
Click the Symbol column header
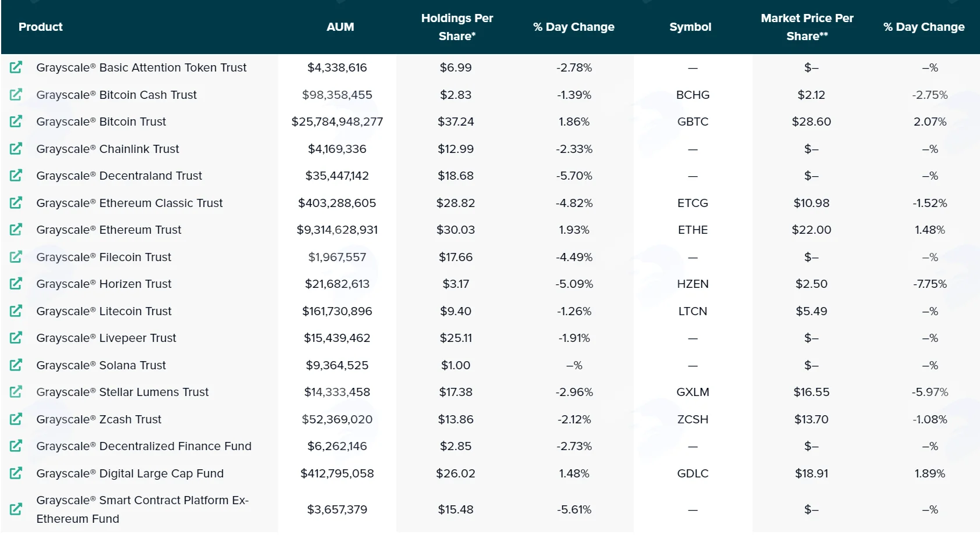pyautogui.click(x=690, y=27)
